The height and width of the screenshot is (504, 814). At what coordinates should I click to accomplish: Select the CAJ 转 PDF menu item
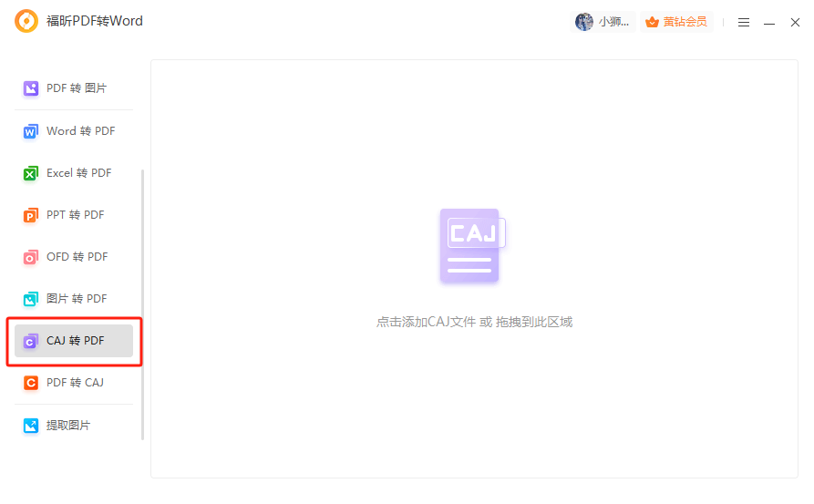coord(75,341)
